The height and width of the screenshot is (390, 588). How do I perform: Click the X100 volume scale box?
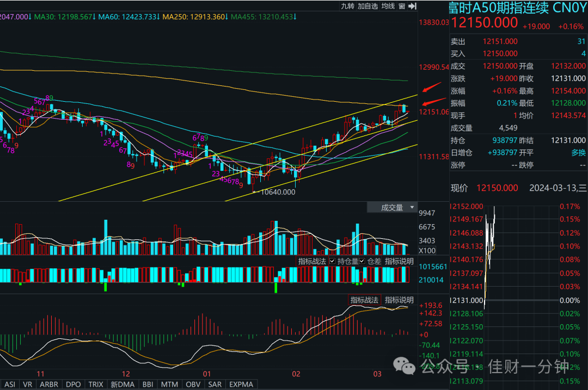427,251
